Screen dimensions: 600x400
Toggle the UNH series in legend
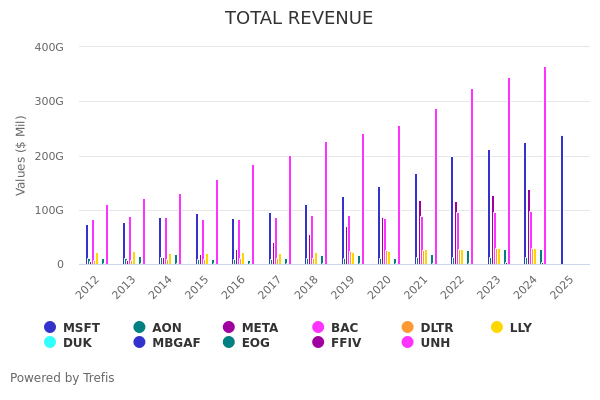(x=427, y=343)
